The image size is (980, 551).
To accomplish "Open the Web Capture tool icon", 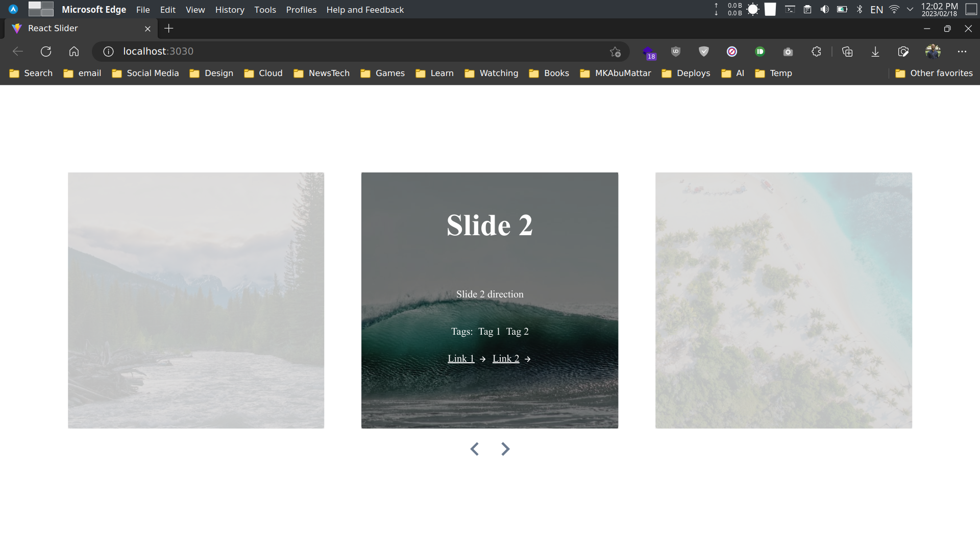I will [x=903, y=52].
